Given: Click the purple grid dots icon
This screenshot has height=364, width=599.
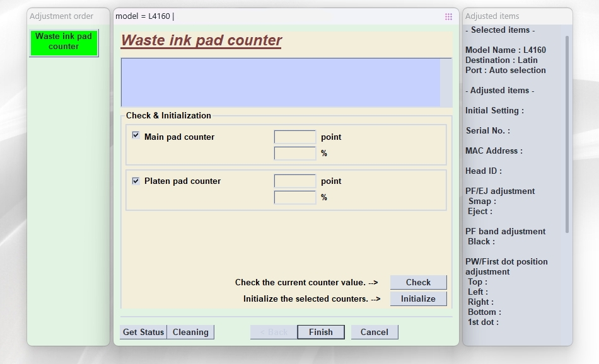Looking at the screenshot, I should pyautogui.click(x=448, y=16).
